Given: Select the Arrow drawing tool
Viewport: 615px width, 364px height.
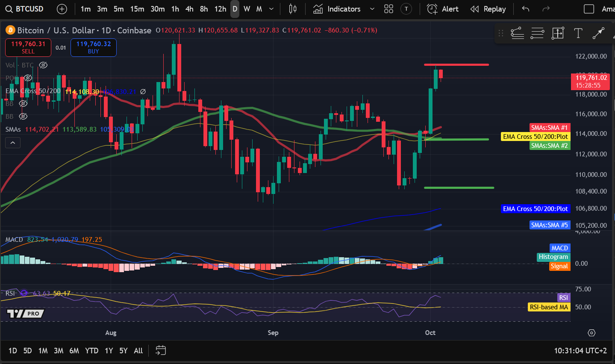Looking at the screenshot, I should coord(598,33).
